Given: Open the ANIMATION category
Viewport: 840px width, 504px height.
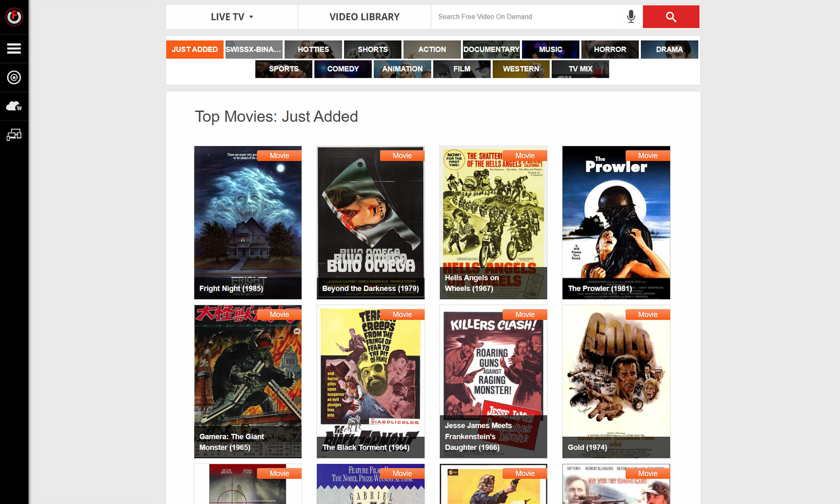Looking at the screenshot, I should point(402,69).
